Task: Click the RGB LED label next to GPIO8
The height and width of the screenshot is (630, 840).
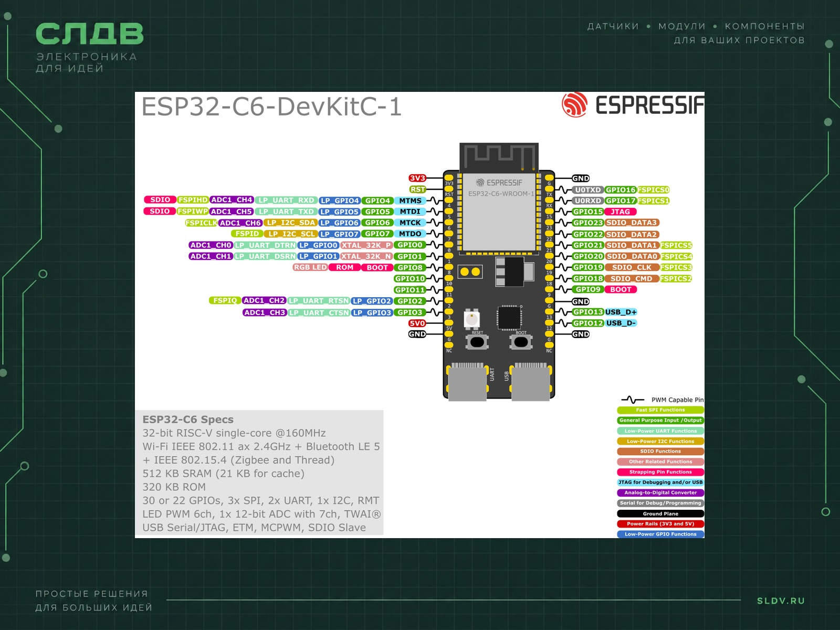Action: (x=310, y=267)
